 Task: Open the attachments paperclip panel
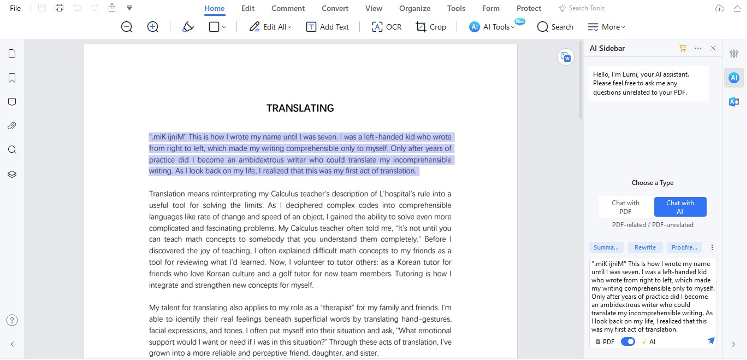(x=12, y=126)
